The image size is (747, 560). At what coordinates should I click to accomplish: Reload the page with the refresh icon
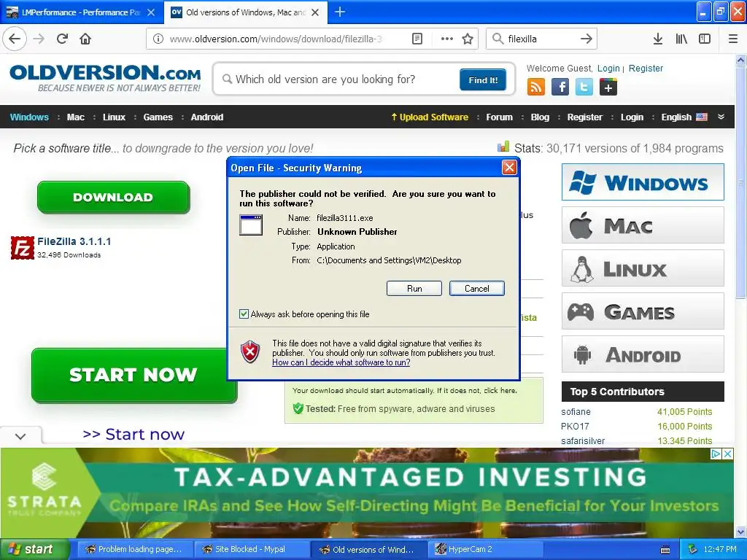62,39
